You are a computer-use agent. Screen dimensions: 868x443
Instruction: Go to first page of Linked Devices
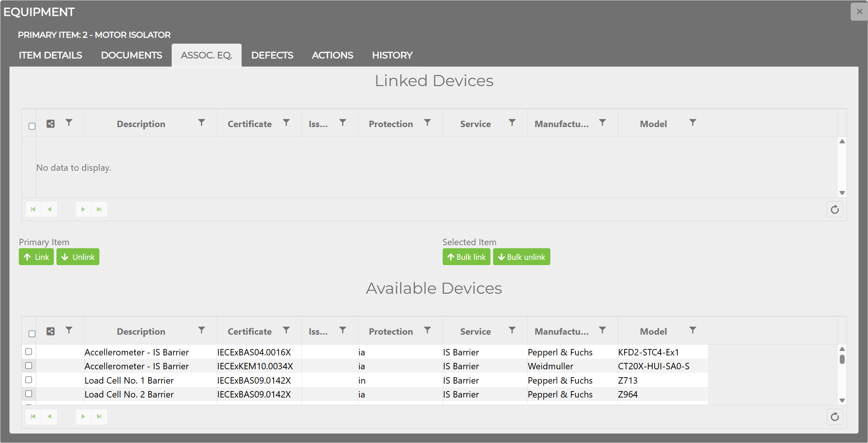point(33,209)
